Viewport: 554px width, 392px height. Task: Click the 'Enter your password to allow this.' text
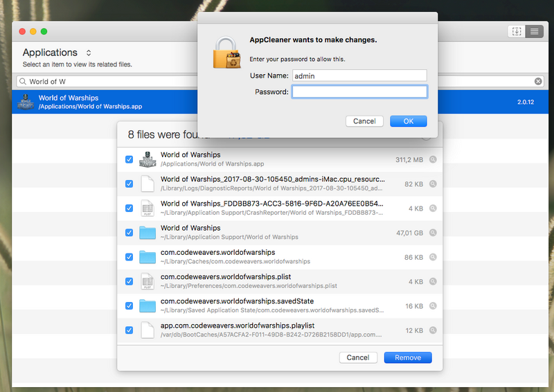click(297, 59)
